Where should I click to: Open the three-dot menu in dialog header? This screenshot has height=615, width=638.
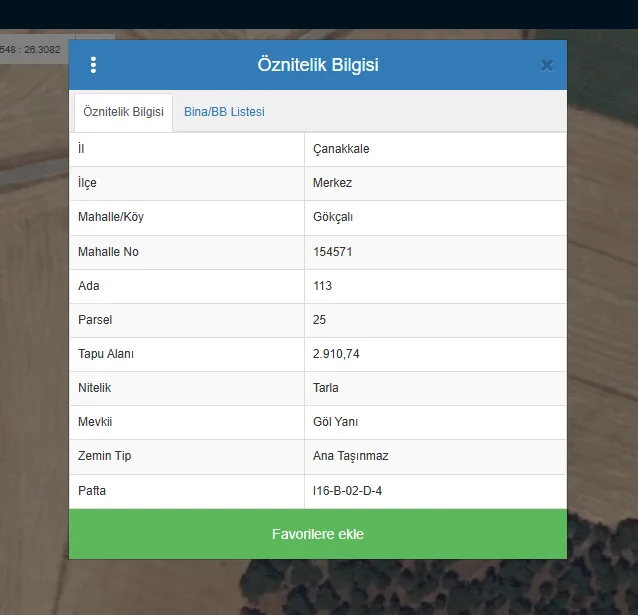point(93,65)
